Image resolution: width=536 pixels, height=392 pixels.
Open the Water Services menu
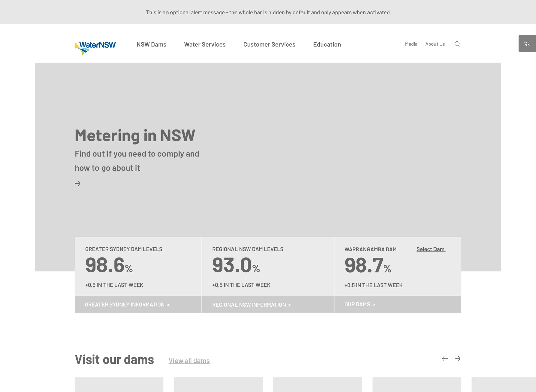coord(205,44)
